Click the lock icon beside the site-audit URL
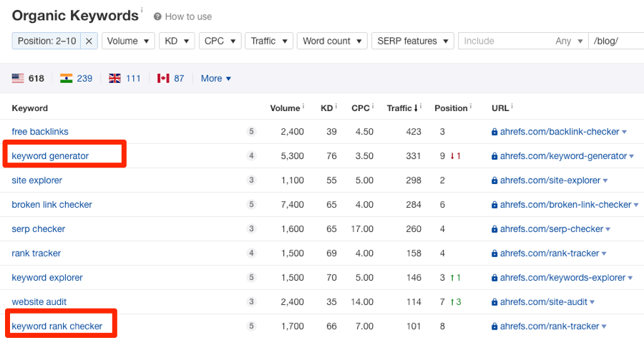 pyautogui.click(x=494, y=301)
